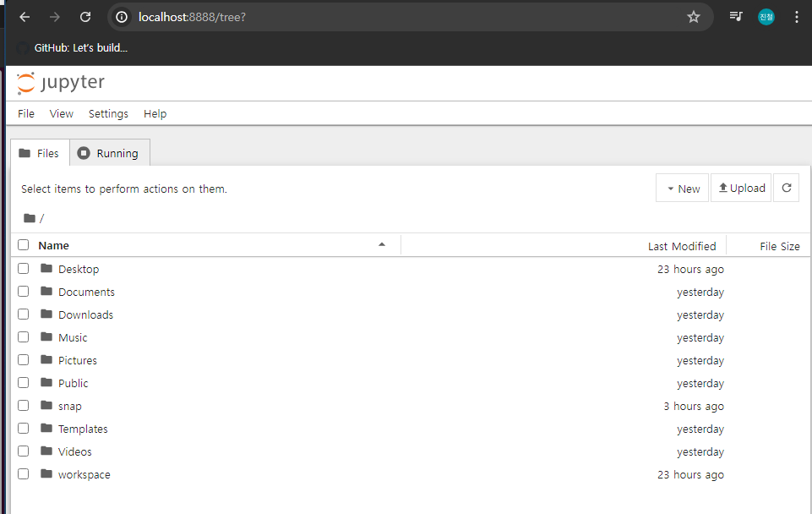Check the Documents row checkbox
812x514 pixels.
pyautogui.click(x=24, y=291)
